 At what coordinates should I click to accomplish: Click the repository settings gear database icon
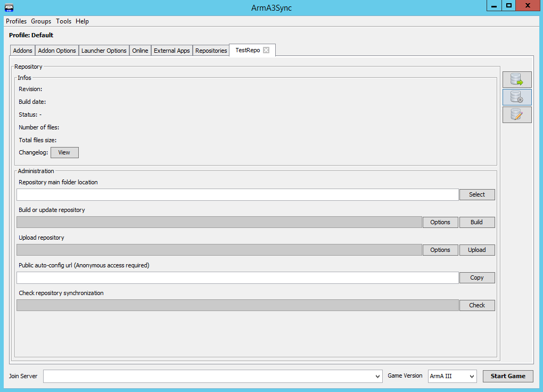[x=517, y=97]
